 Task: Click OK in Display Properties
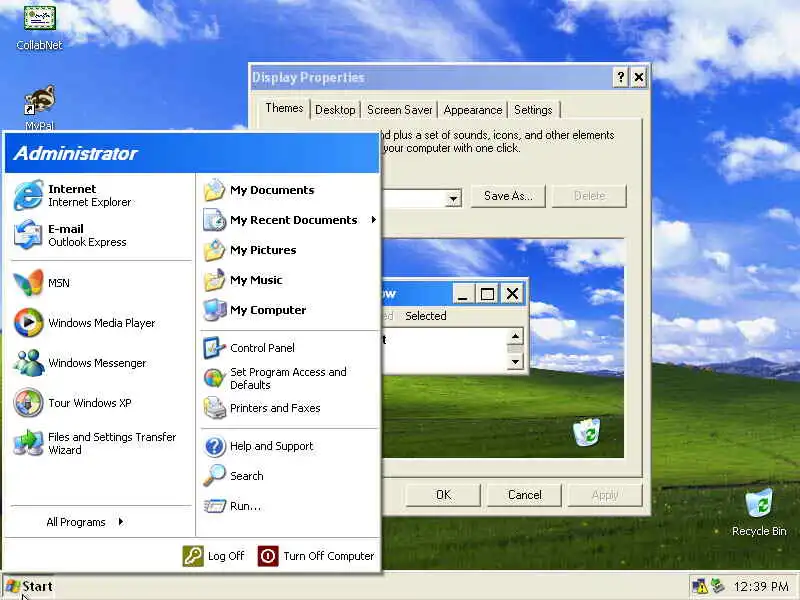click(x=443, y=495)
